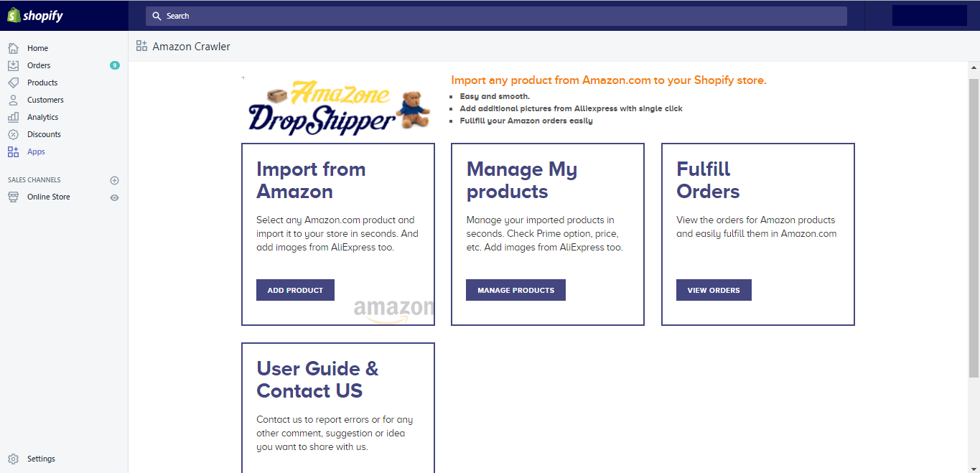This screenshot has height=473, width=980.
Task: Open Settings via the gear icon
Action: pos(12,458)
